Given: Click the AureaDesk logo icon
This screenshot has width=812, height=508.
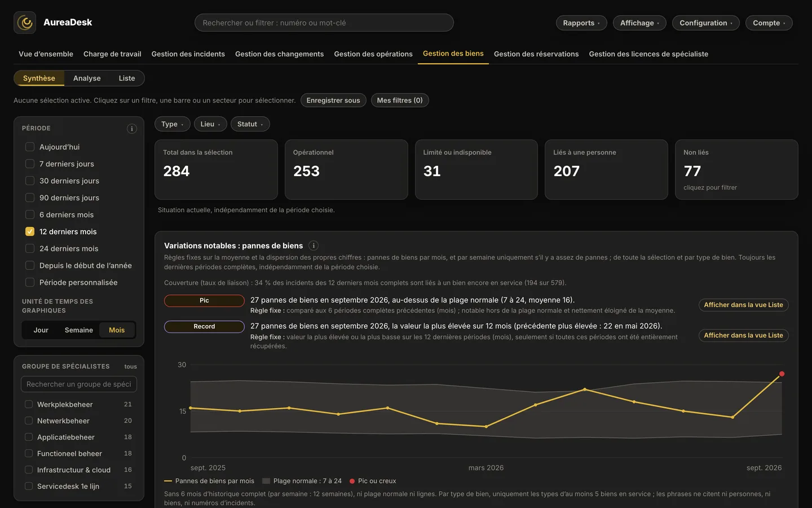Looking at the screenshot, I should pyautogui.click(x=25, y=23).
